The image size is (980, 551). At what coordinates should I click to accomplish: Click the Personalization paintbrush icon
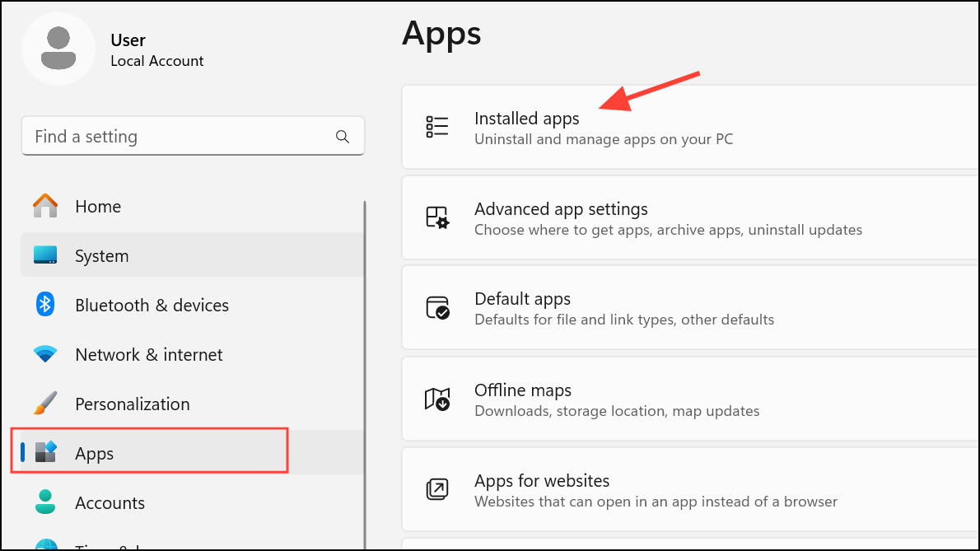[45, 403]
